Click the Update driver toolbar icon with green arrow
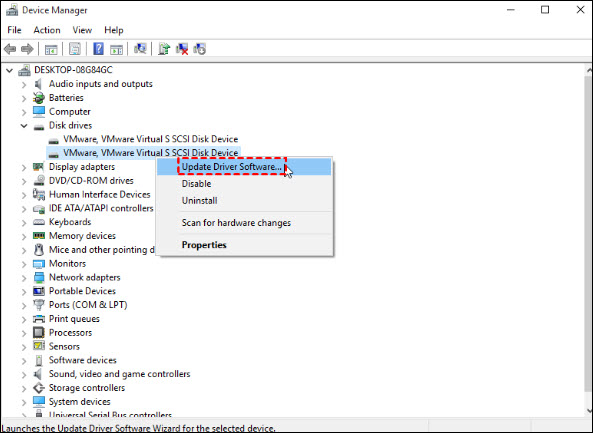 click(x=164, y=49)
